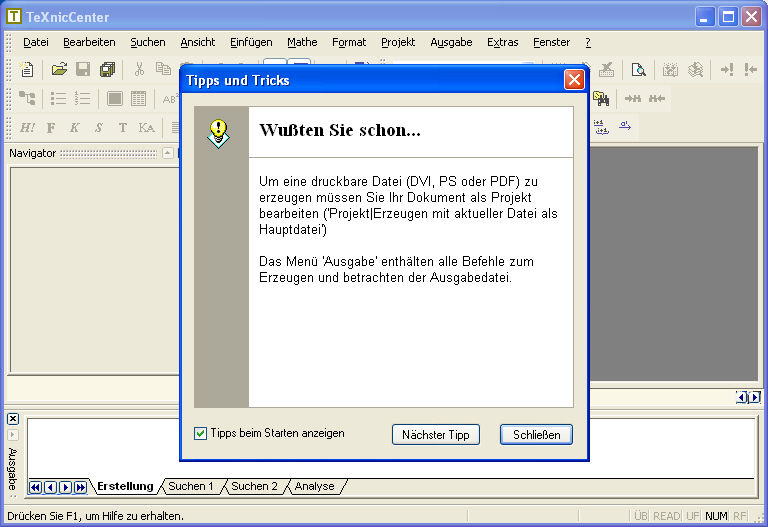Open the Mathe menu

[302, 42]
